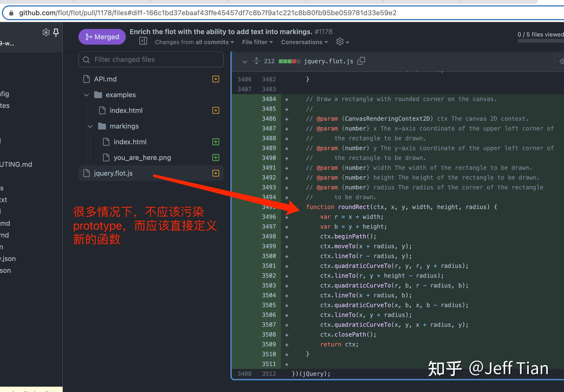Viewport: 564px width, 392px height.
Task: Click the modified status icon for API.md
Action: [x=216, y=79]
